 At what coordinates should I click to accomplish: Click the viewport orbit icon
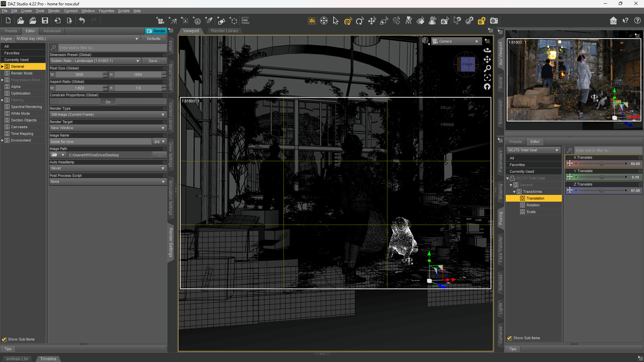click(487, 50)
